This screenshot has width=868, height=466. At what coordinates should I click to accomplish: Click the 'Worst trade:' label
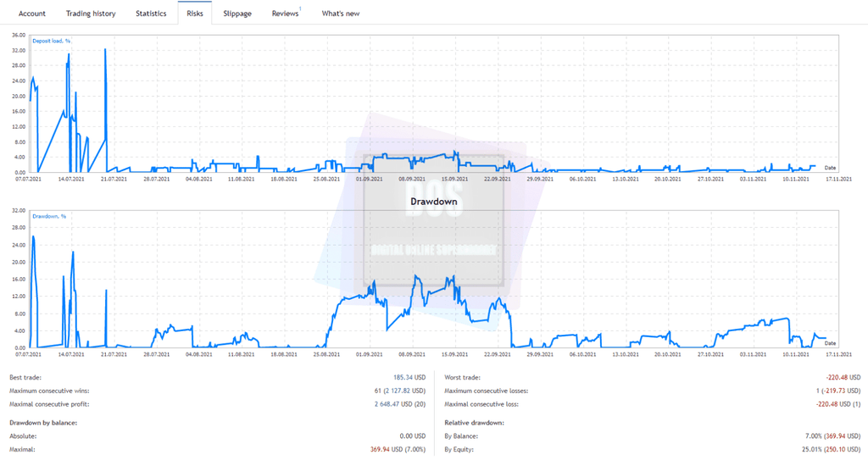(x=462, y=377)
